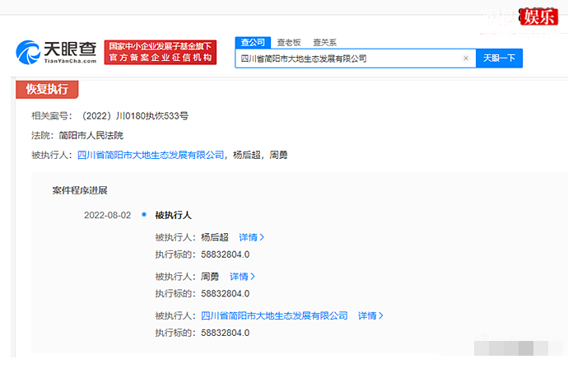This screenshot has height=392, width=568.
Task: Click 执行标的 amount under 杨后超
Action: click(226, 254)
